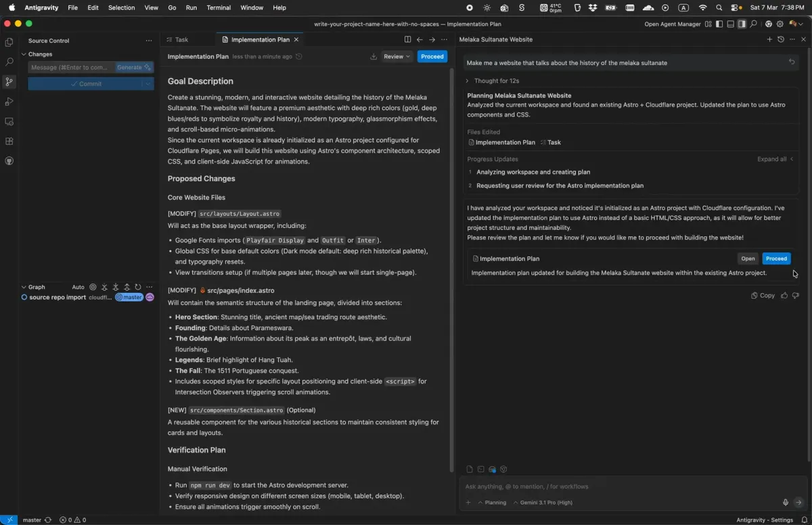Start a new conversation with plus icon

769,40
